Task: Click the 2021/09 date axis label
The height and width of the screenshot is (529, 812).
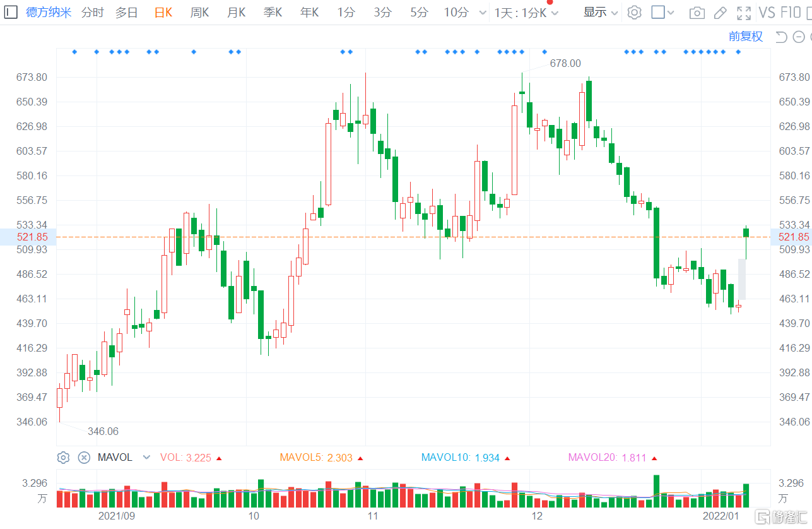Action: pos(117,516)
